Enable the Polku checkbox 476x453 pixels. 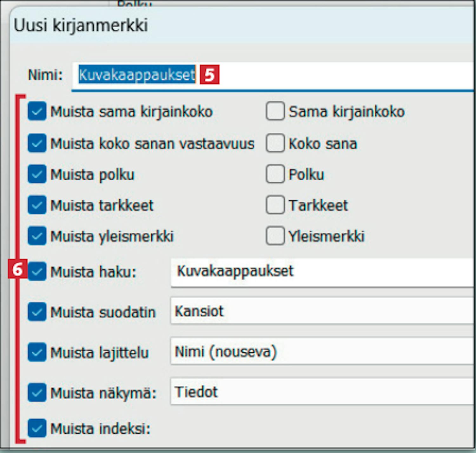pos(275,174)
